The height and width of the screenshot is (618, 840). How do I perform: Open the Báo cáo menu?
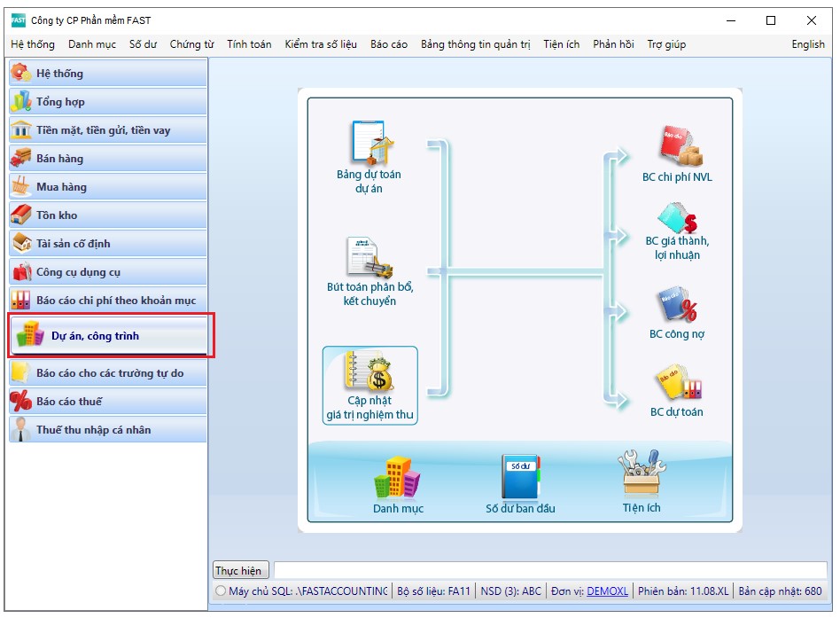point(389,44)
